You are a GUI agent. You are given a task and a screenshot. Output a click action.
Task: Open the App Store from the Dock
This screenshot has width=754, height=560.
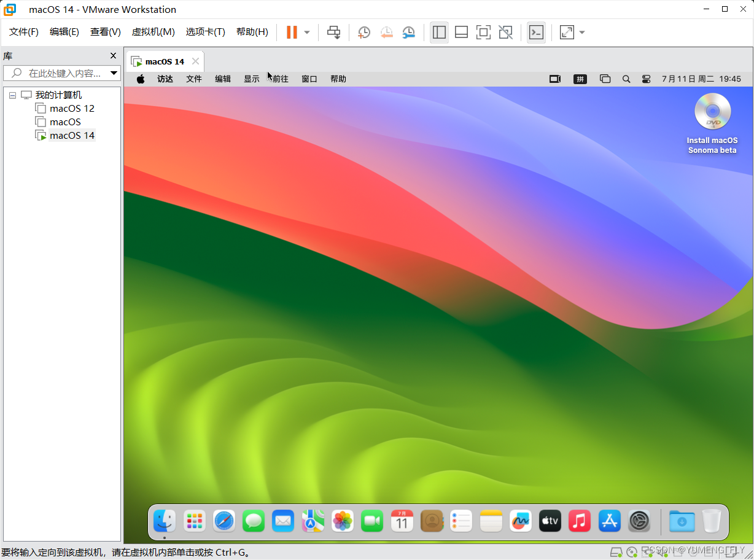click(x=609, y=520)
